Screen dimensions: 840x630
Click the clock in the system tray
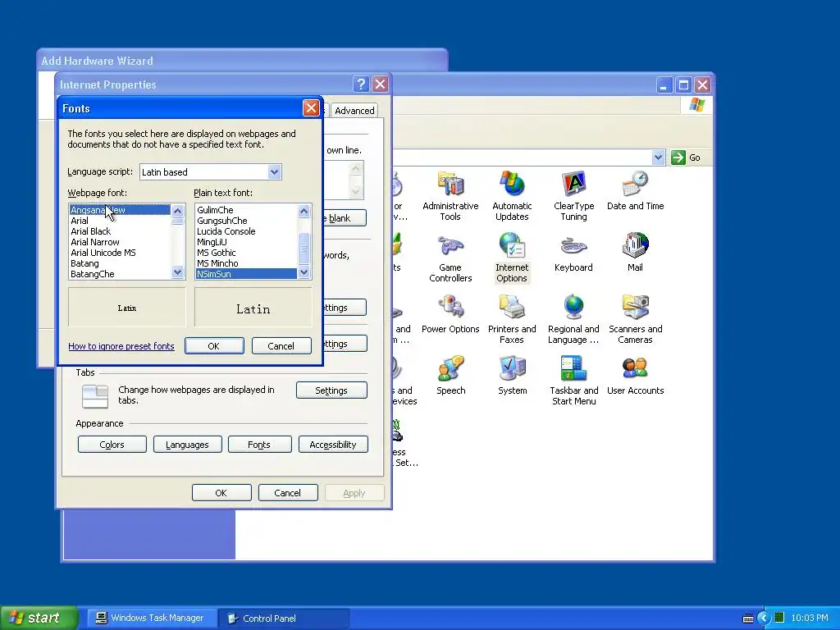point(809,619)
